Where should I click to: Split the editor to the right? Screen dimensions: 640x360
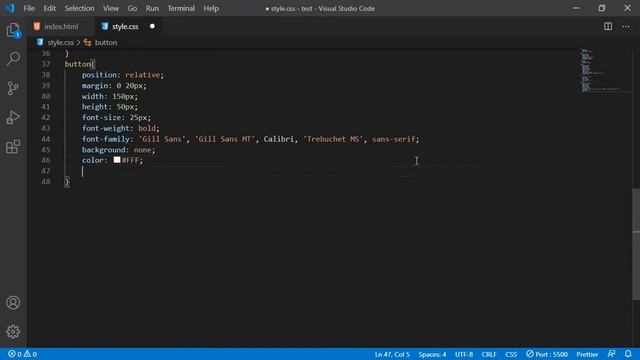(608, 27)
